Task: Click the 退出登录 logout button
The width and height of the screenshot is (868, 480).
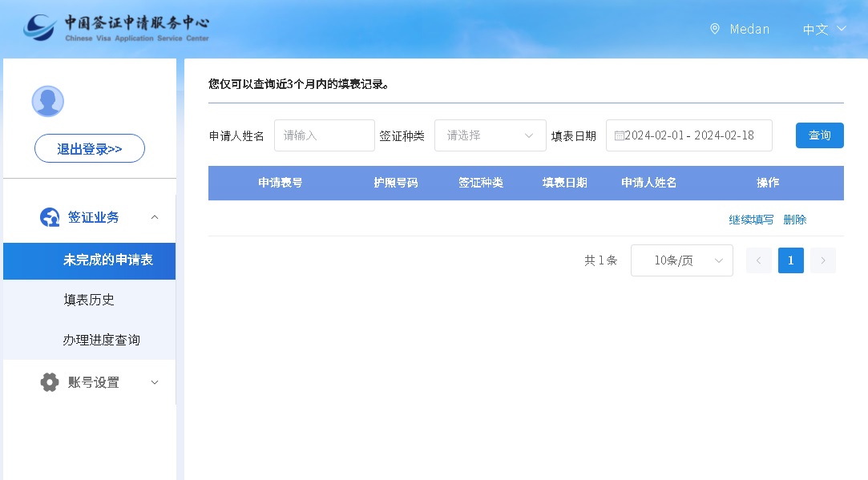Action: tap(90, 149)
